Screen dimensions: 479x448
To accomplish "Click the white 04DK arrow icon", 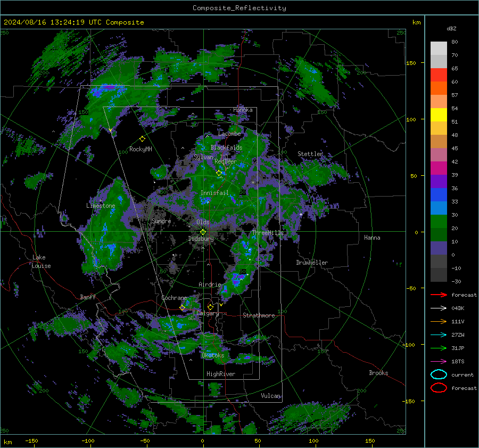I will [439, 308].
